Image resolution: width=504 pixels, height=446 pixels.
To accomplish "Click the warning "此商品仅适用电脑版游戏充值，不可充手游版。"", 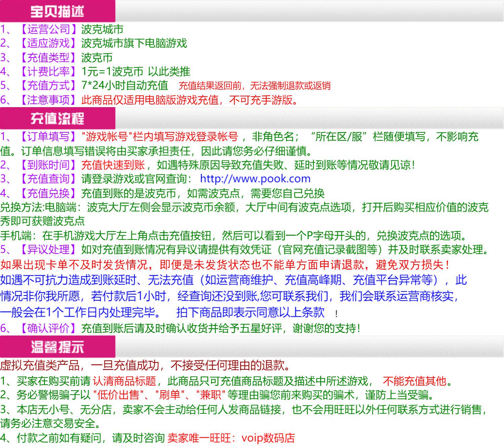I will (x=190, y=100).
